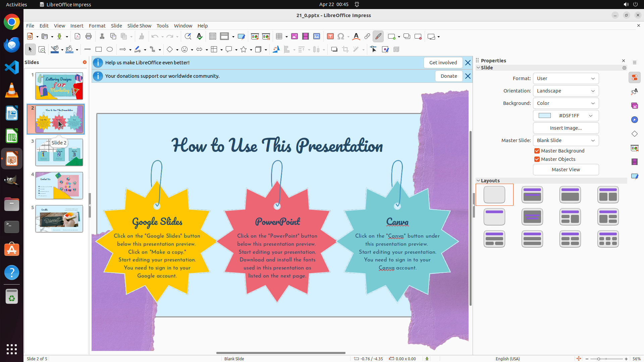Select the Rectangle drawing tool
The image size is (644, 362).
tap(99, 50)
